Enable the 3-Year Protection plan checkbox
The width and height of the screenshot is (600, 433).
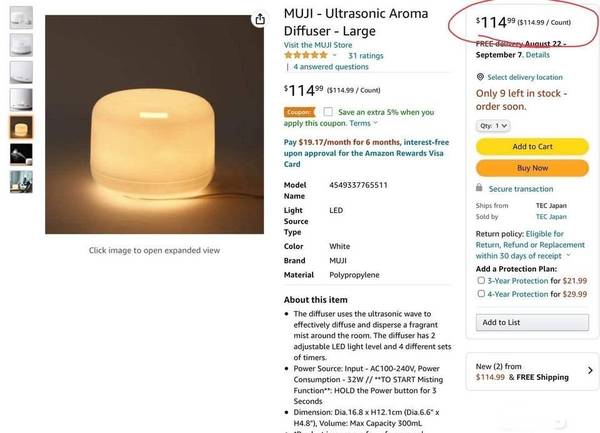(x=481, y=281)
